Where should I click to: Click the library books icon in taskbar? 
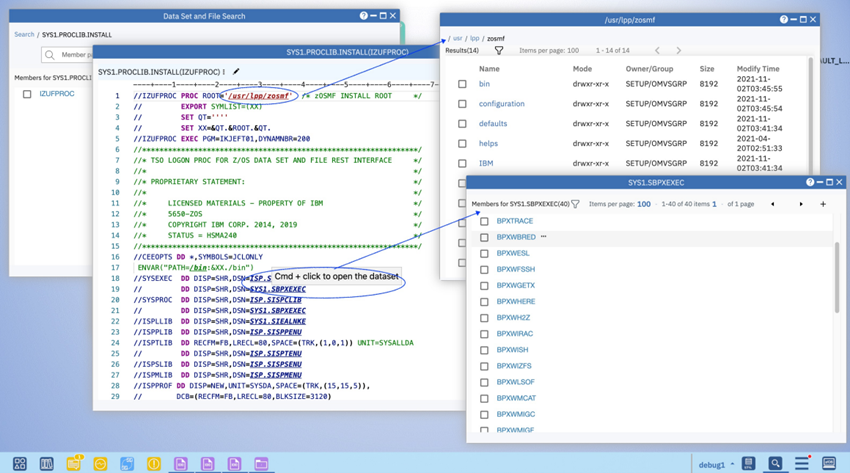(47, 464)
